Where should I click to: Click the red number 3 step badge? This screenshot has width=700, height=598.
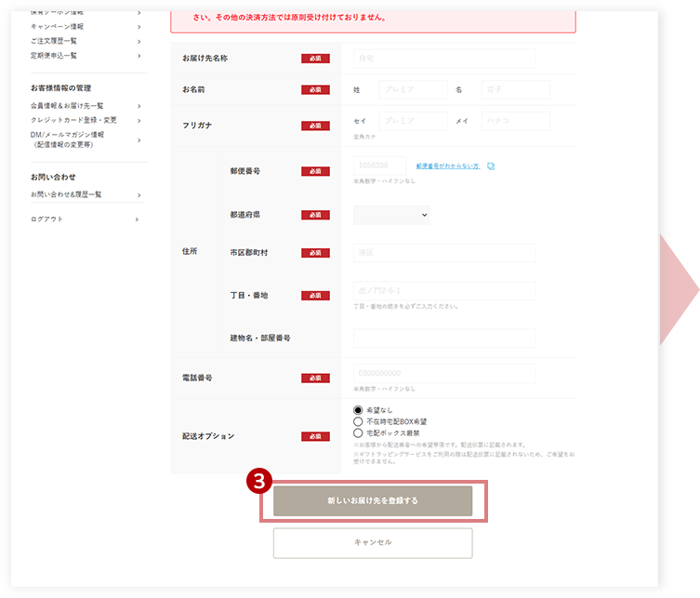pyautogui.click(x=259, y=481)
